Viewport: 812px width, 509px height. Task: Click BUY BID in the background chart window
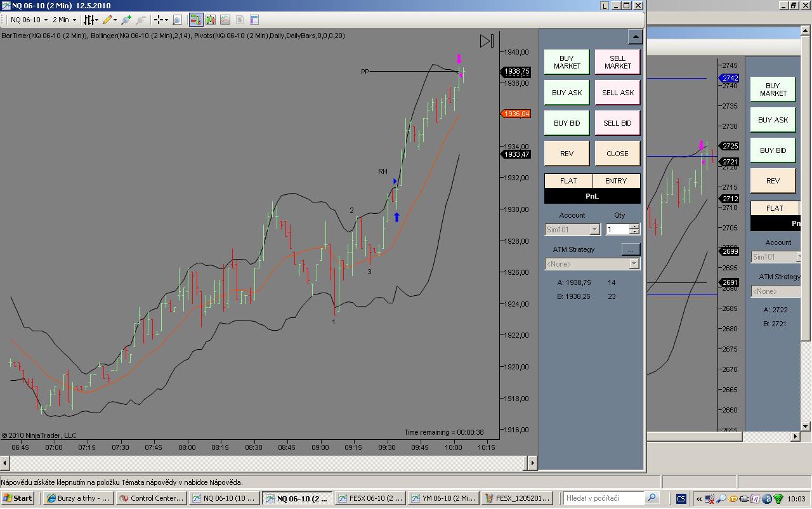pyautogui.click(x=773, y=150)
